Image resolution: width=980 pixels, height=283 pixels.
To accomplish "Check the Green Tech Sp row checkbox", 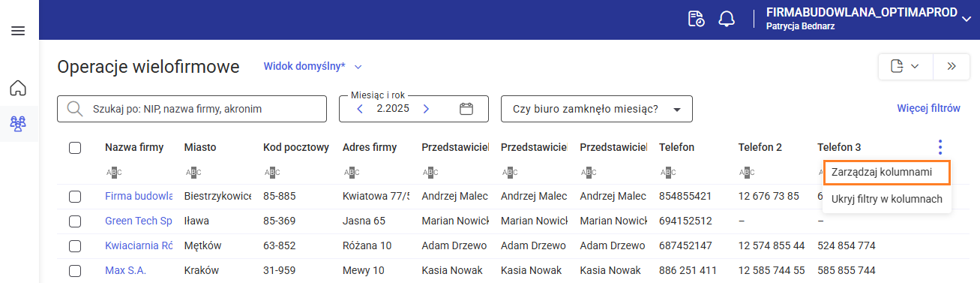I will pos(75,221).
